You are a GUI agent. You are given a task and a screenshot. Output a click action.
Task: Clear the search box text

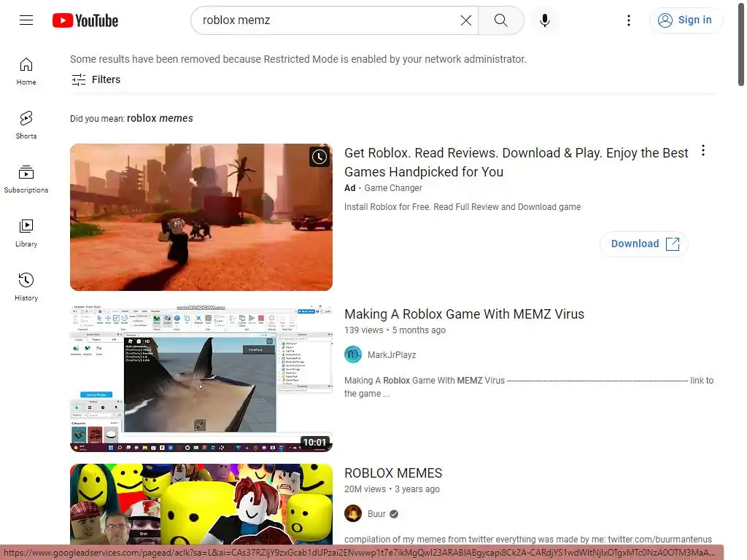point(466,20)
